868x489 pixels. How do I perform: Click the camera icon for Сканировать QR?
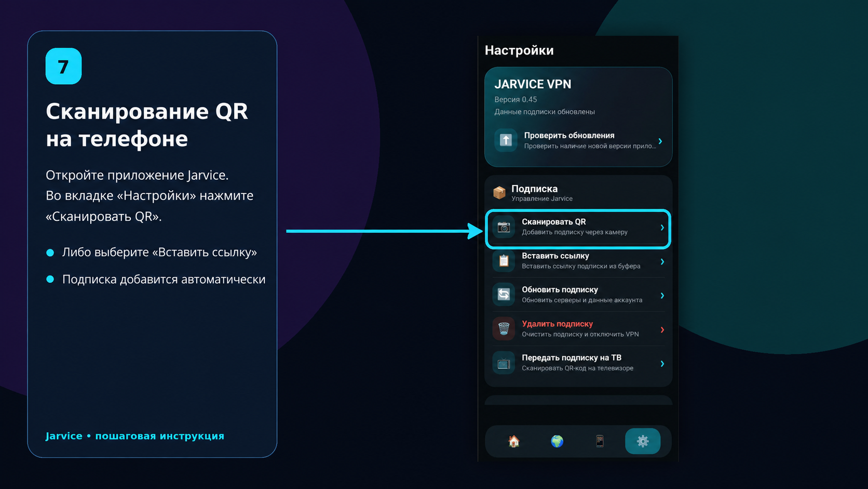(x=504, y=227)
